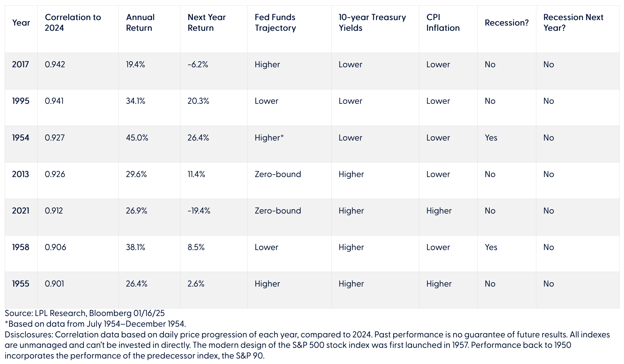This screenshot has width=624, height=364.
Task: Click the -19.4% next year return
Action: (x=199, y=211)
